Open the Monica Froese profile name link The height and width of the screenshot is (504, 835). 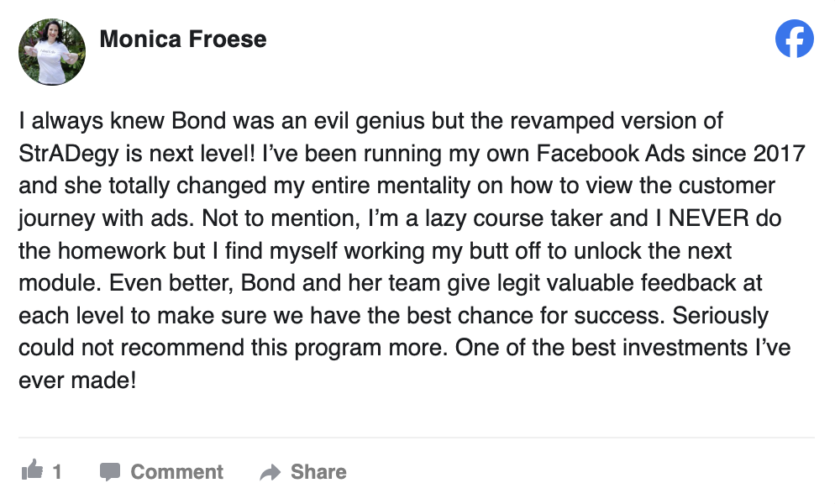pyautogui.click(x=182, y=39)
